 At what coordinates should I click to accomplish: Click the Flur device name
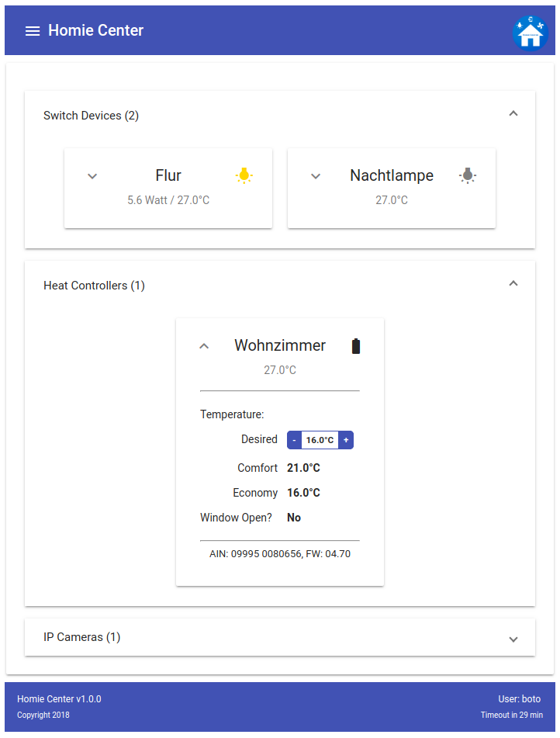pos(168,175)
